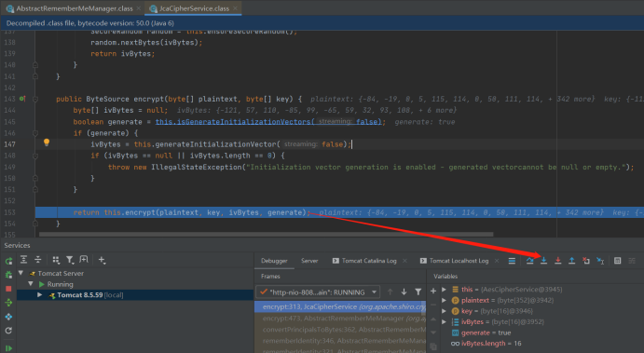
Task: Click the Run to Cursor icon
Action: (600, 261)
